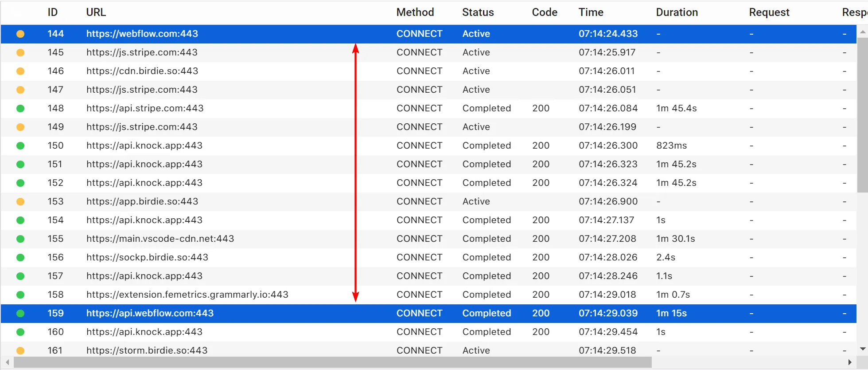Screen dimensions: 868x370
Task: Sort by the Method column header
Action: [x=415, y=12]
